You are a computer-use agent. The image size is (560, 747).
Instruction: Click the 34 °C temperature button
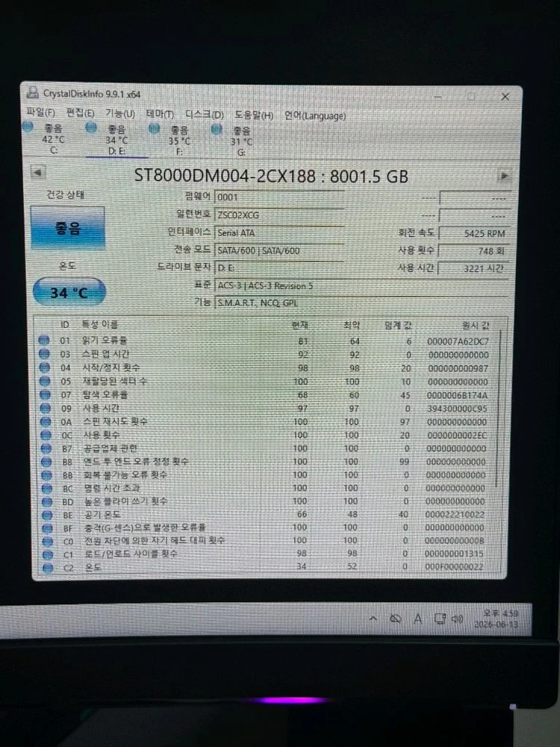coord(69,292)
